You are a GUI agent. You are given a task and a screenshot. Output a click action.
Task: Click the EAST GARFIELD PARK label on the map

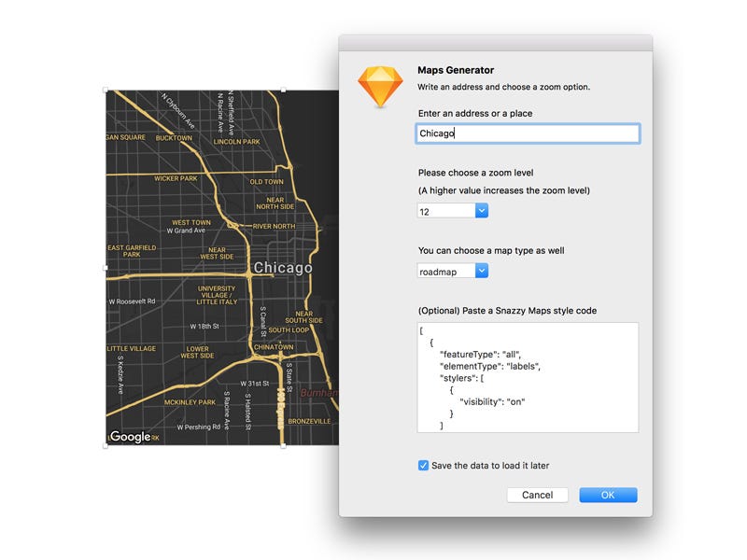[132, 251]
